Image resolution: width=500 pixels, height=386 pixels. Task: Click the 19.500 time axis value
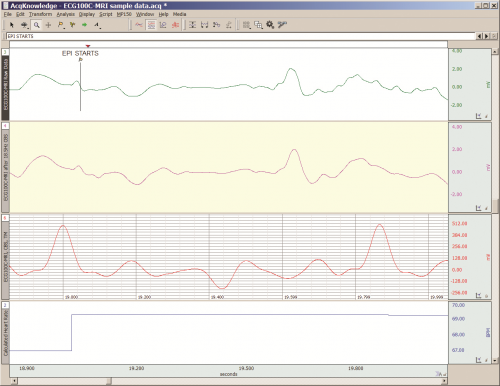246,368
